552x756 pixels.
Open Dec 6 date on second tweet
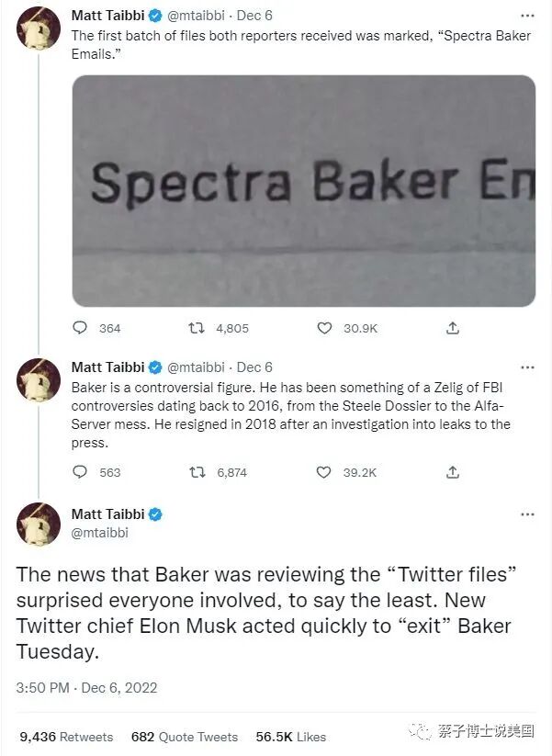click(x=254, y=367)
